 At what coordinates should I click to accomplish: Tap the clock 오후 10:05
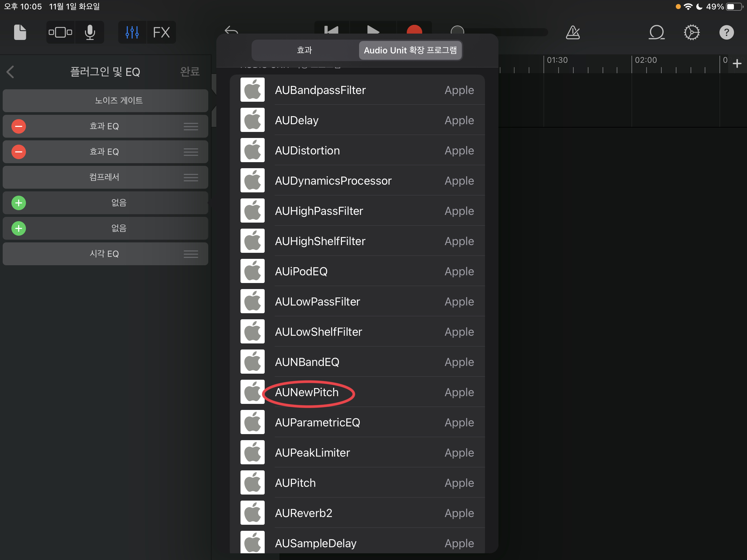tap(23, 6)
